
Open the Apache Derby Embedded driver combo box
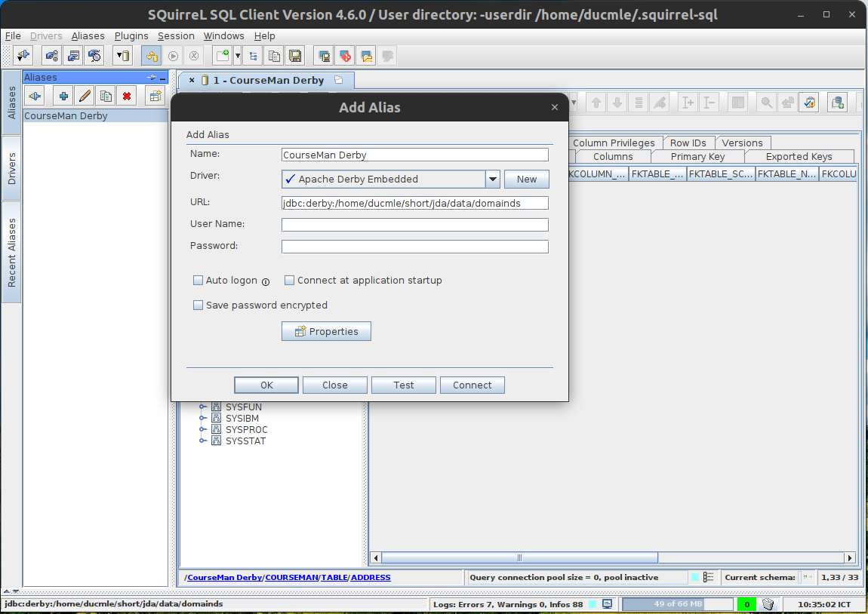(391, 180)
